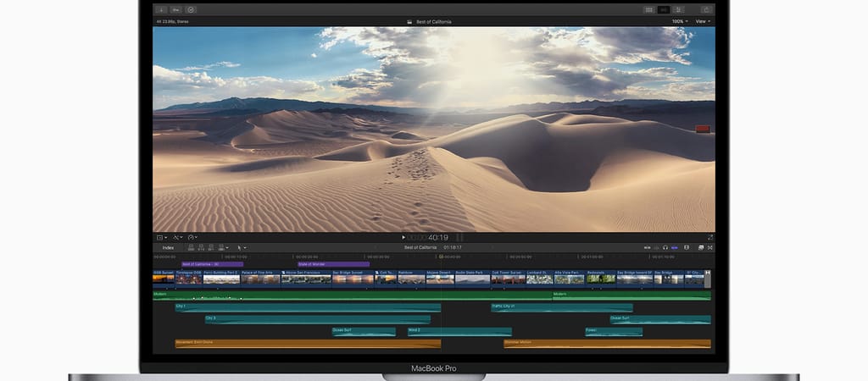
Task: Toggle the timeline panel layout icon
Action: tap(664, 9)
